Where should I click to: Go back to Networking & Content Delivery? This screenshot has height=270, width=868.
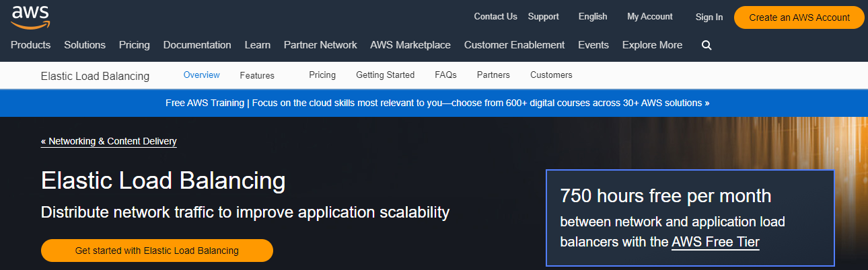pyautogui.click(x=109, y=141)
